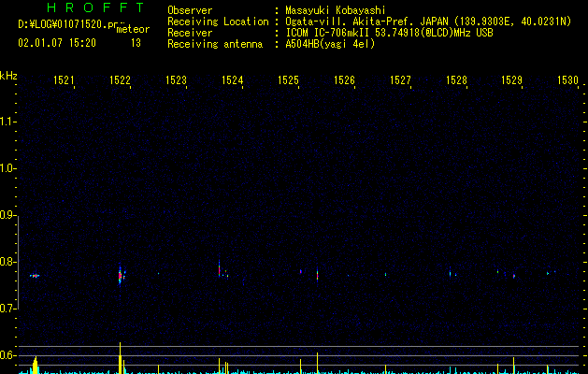Image resolution: width=588 pixels, height=374 pixels.
Task: Click the 0.6 kHz frequency label
Action: (8, 355)
